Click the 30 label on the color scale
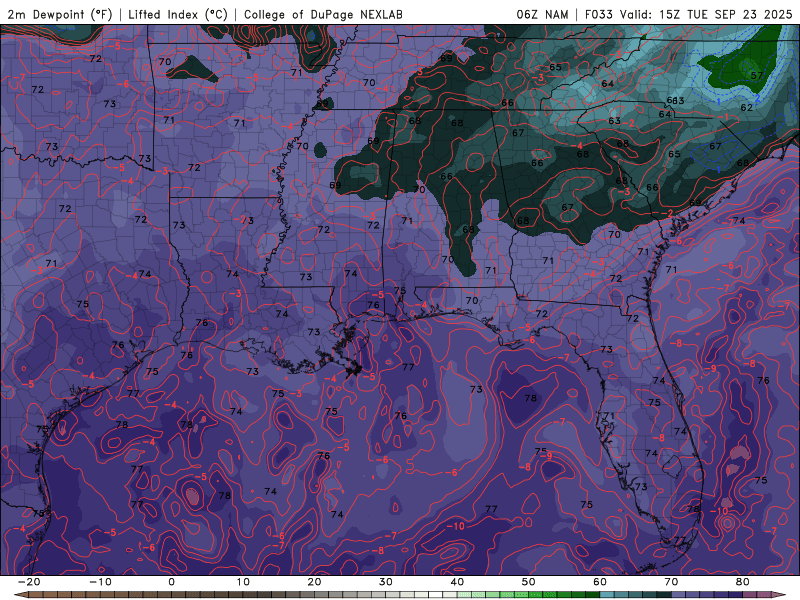 point(386,582)
